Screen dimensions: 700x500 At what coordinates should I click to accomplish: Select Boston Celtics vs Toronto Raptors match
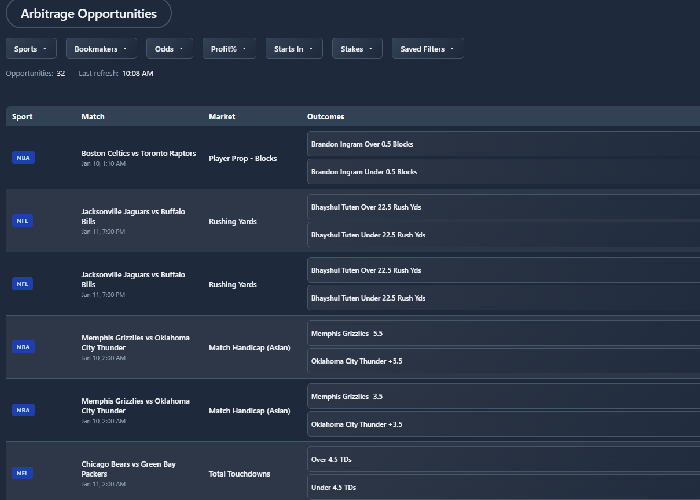pos(138,153)
